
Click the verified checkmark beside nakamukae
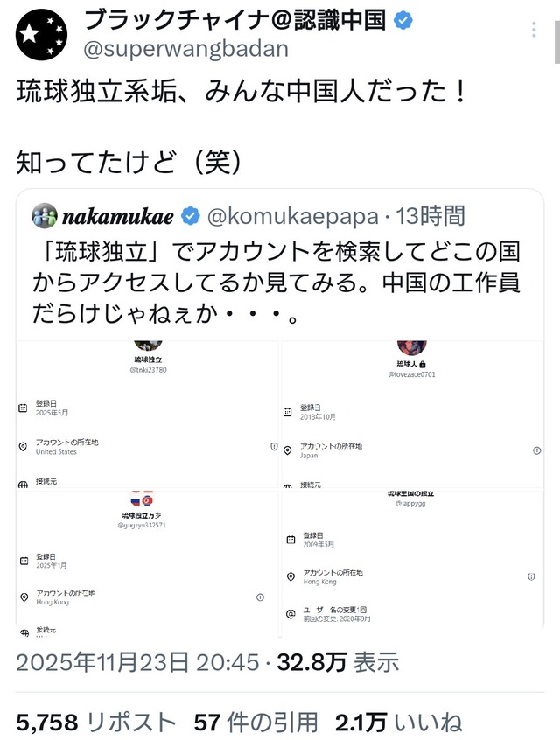[x=189, y=214]
